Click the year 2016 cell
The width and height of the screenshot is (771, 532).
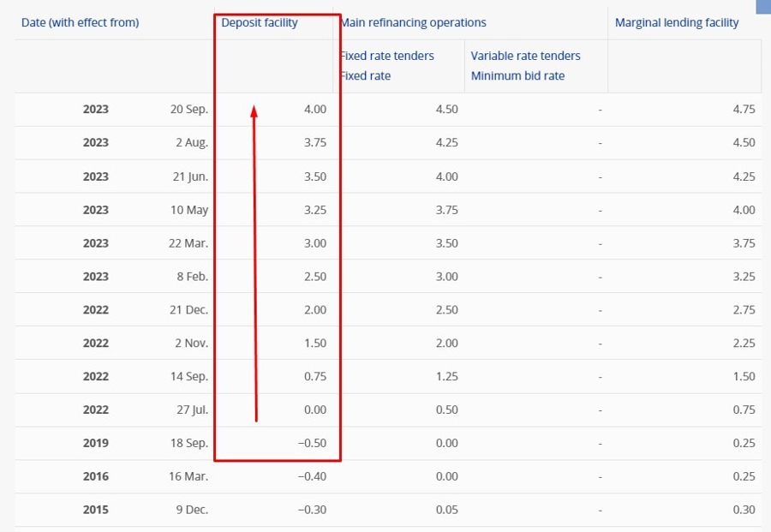point(95,476)
